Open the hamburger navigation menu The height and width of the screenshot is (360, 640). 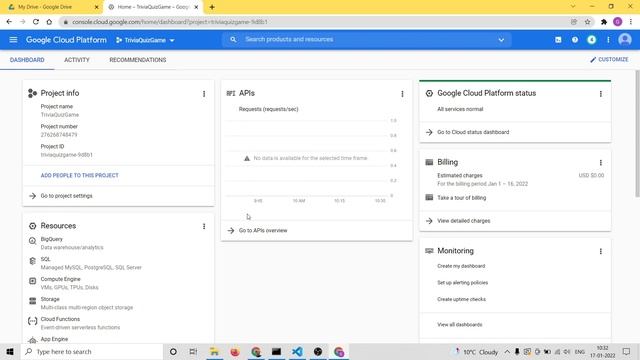tap(13, 40)
